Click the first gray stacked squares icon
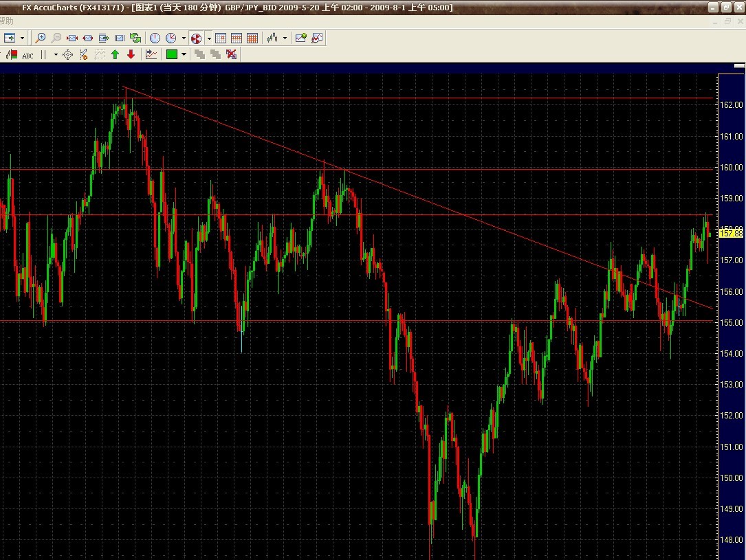Viewport: 746px width, 560px height. 200,55
